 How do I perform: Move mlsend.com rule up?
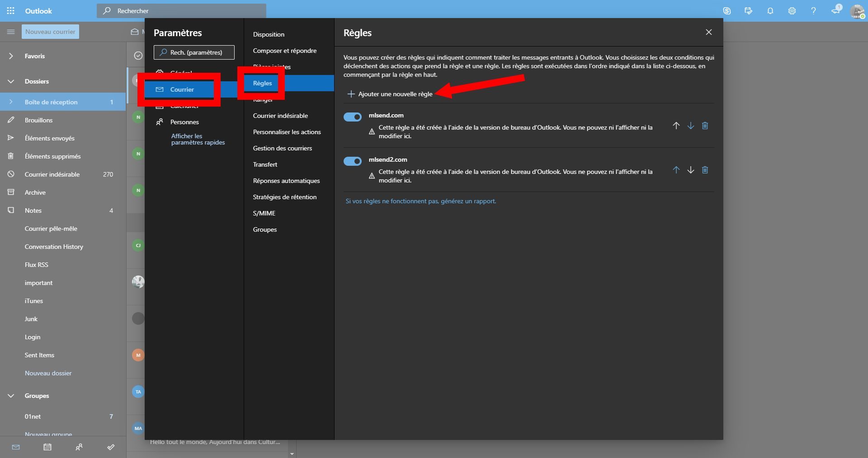pos(676,126)
